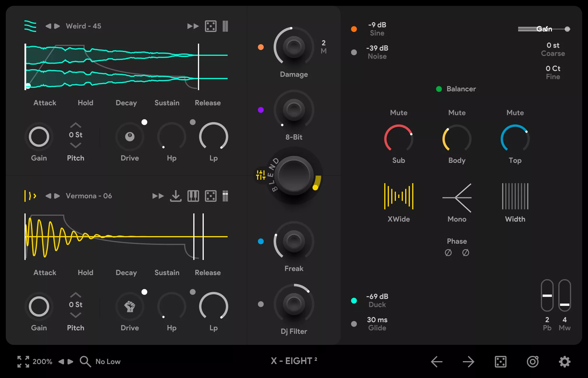Click the undo arrow in the bottom bar
The image size is (588, 378).
[436, 361]
